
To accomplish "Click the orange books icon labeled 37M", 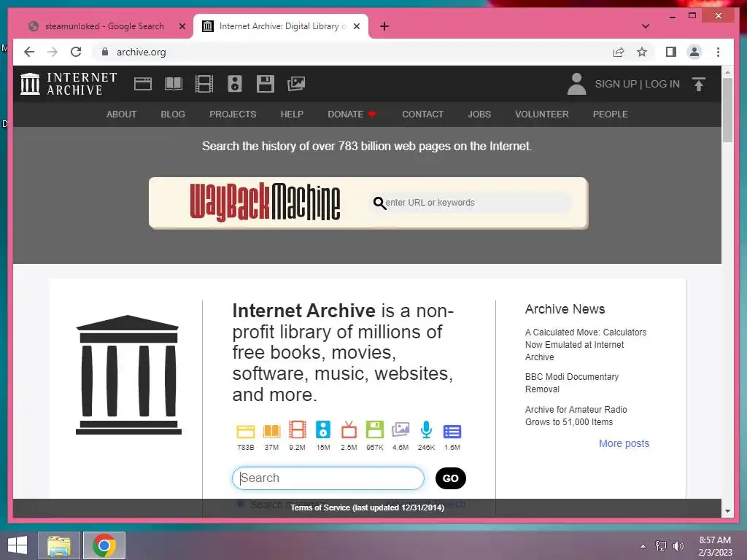I will [x=271, y=431].
